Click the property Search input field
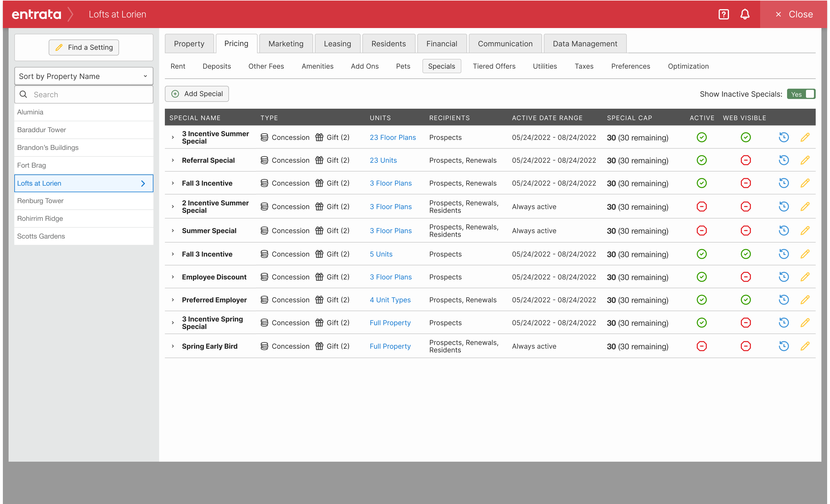 point(84,95)
